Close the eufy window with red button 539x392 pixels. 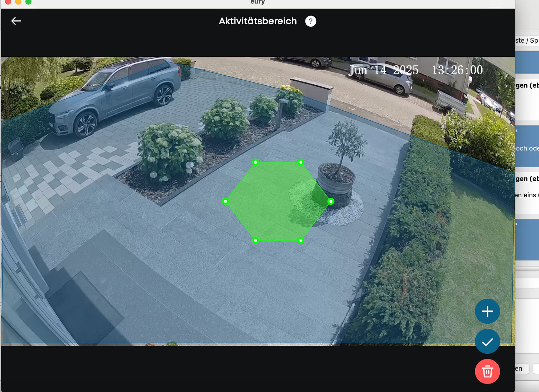pos(8,2)
